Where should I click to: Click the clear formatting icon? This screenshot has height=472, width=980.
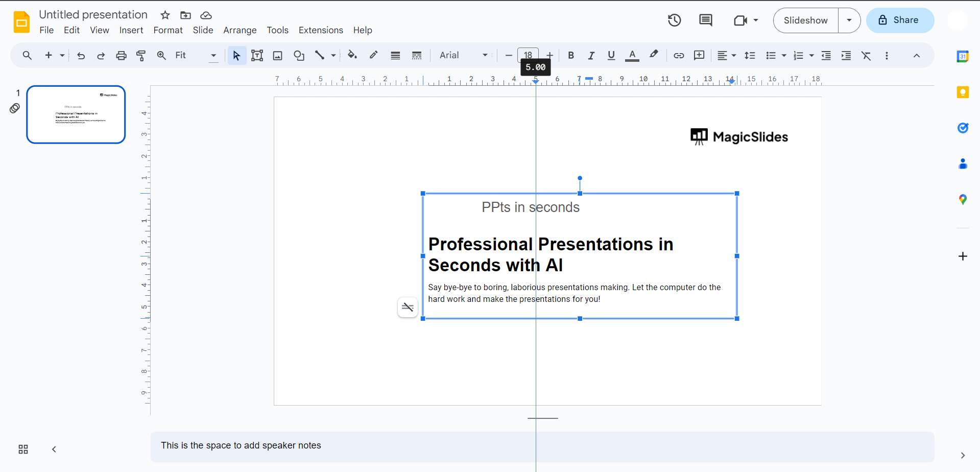point(866,56)
